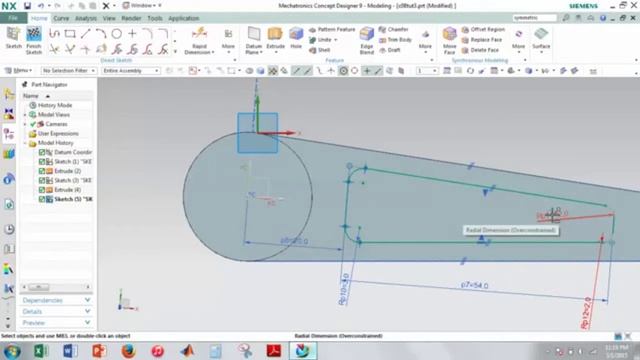
Task: Switch to the Analysis tab
Action: point(86,18)
